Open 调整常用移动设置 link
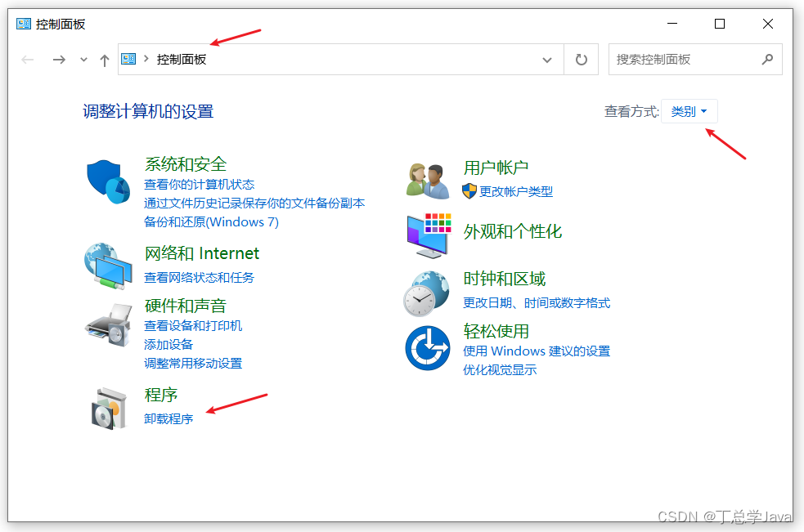Screen dimensions: 804x532 click(x=193, y=364)
